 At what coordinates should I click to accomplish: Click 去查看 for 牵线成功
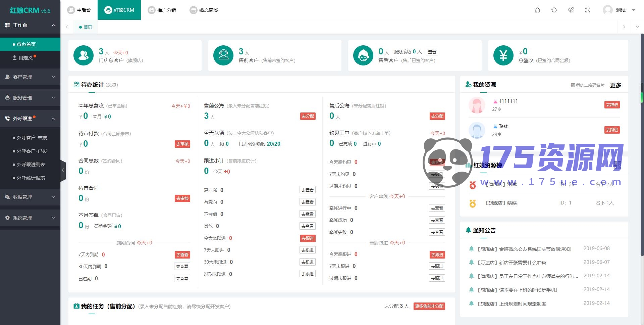pyautogui.click(x=437, y=220)
